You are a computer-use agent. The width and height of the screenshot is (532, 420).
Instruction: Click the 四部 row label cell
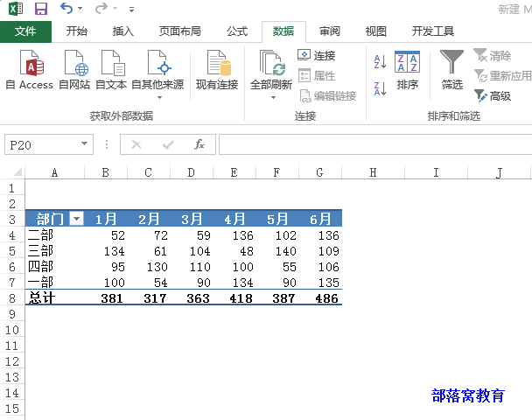click(x=54, y=266)
